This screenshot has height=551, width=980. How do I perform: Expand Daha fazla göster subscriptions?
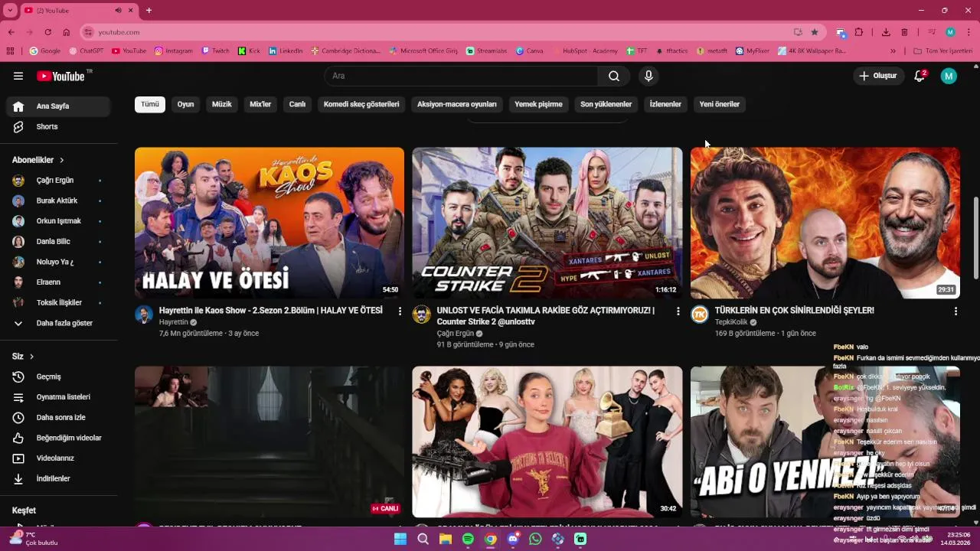coord(58,323)
